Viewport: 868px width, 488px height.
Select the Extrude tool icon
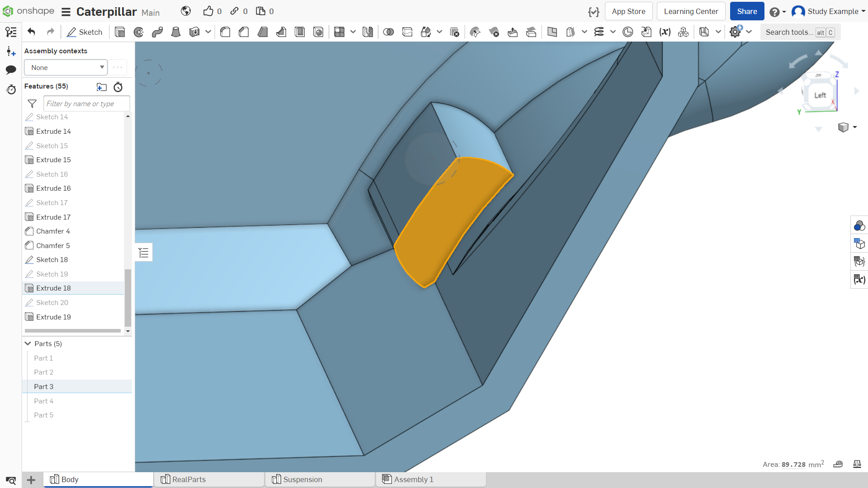120,32
